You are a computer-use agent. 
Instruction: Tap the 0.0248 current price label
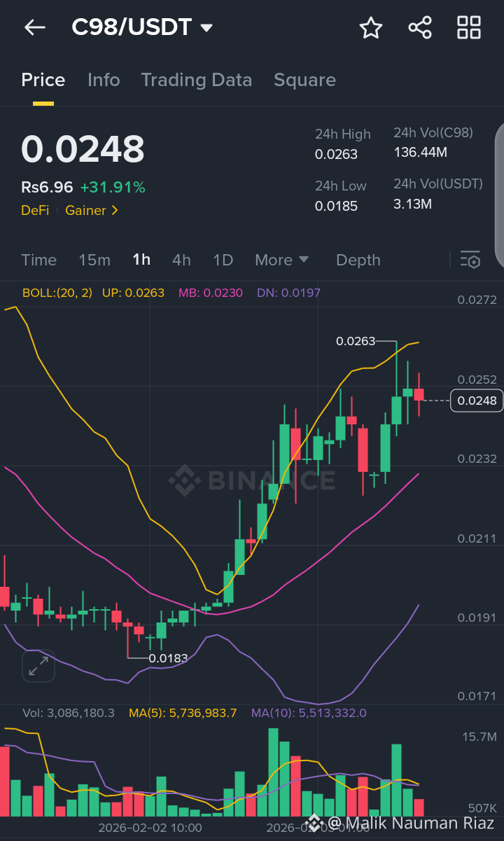(83, 149)
